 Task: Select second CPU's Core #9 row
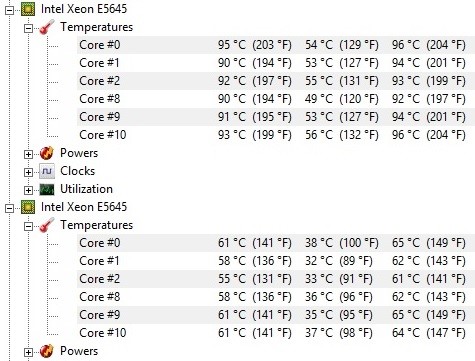coord(276,315)
